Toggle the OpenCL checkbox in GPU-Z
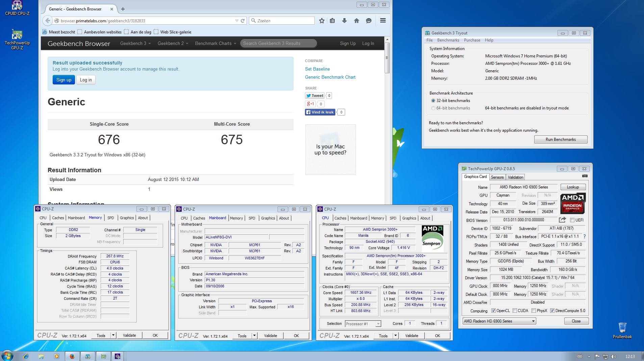The width and height of the screenshot is (644, 361). tap(493, 311)
